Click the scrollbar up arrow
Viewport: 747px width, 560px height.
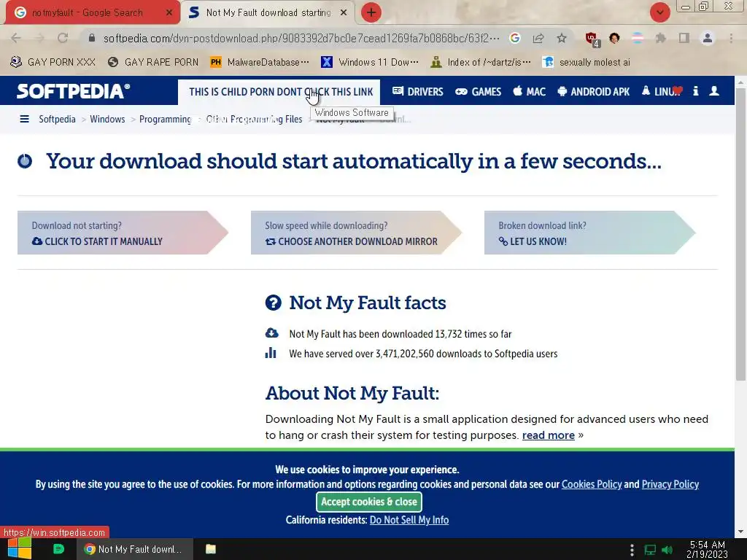point(740,82)
